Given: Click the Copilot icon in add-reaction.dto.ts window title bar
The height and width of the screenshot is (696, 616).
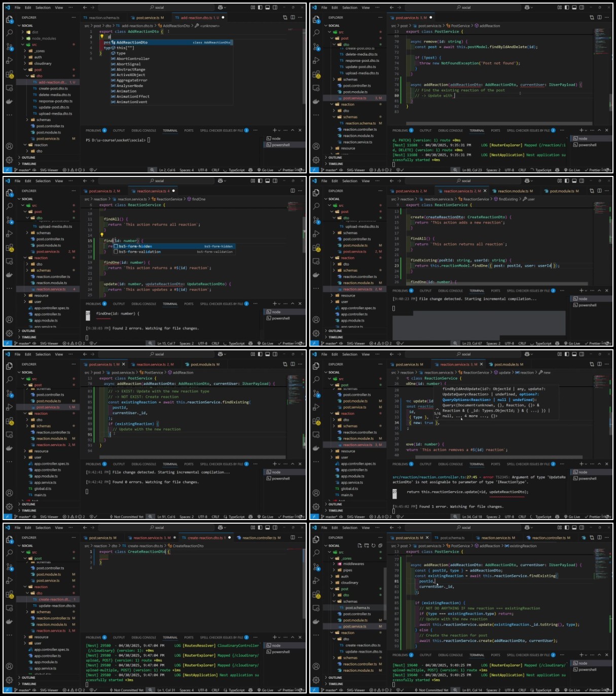Looking at the screenshot, I should [x=220, y=8].
